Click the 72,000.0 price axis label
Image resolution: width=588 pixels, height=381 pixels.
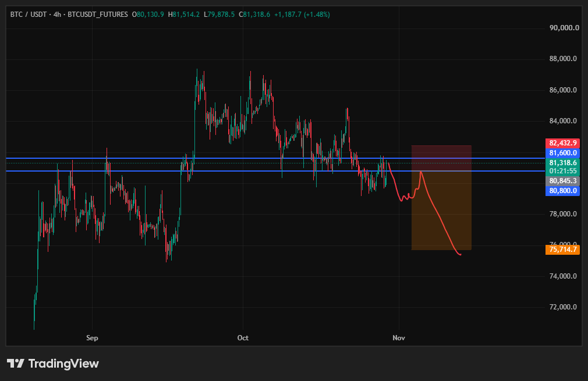point(563,307)
